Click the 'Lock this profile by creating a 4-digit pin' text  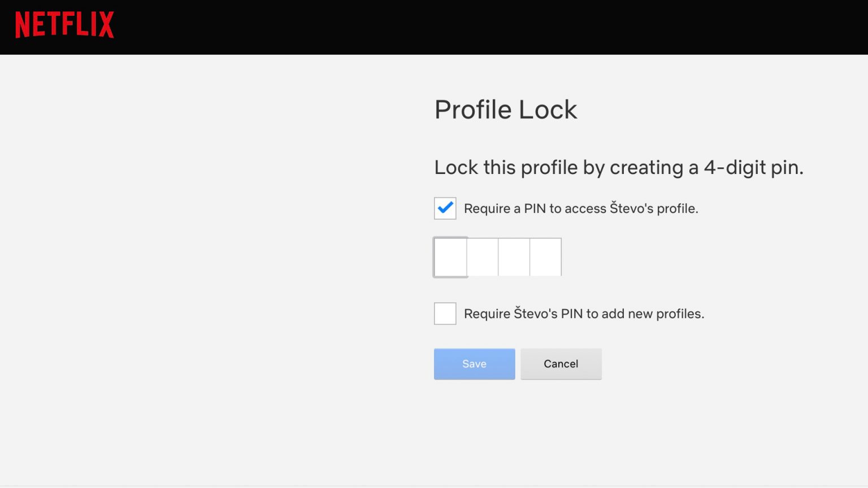pos(619,168)
